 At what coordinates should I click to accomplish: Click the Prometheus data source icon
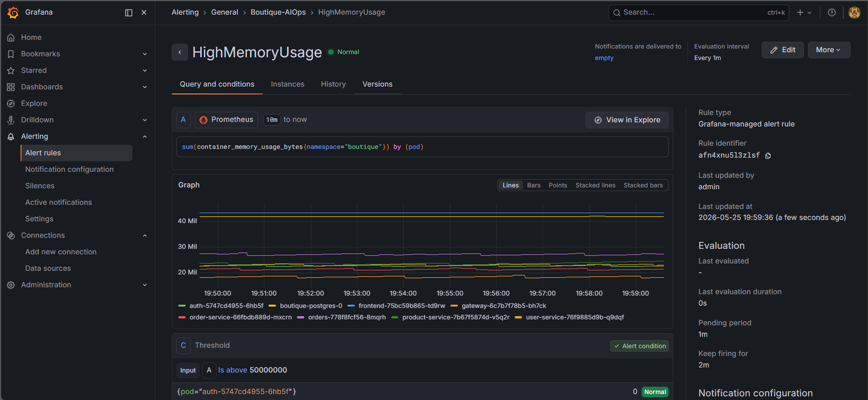point(203,120)
